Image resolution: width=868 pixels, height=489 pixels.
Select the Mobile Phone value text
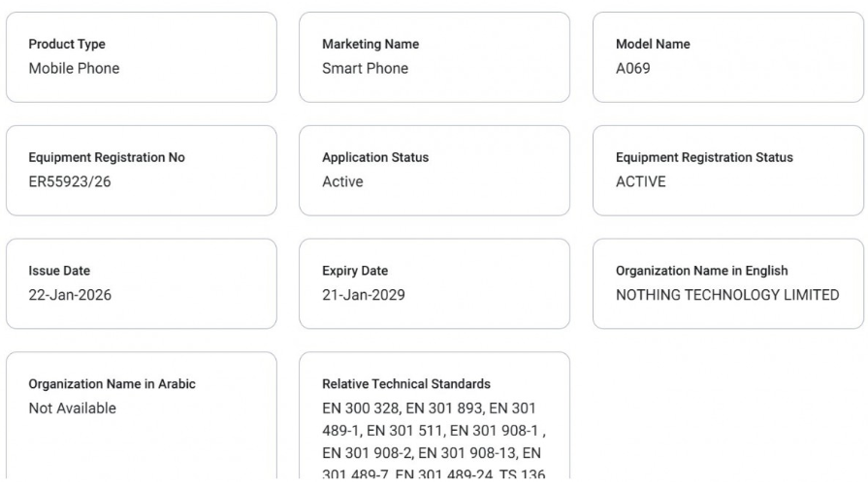(x=74, y=69)
